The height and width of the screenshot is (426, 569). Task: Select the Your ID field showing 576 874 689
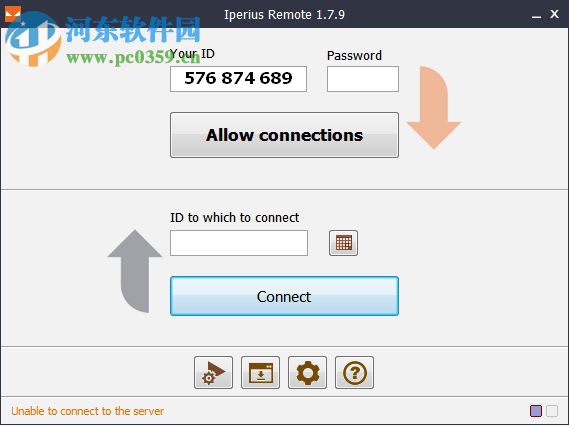(238, 79)
